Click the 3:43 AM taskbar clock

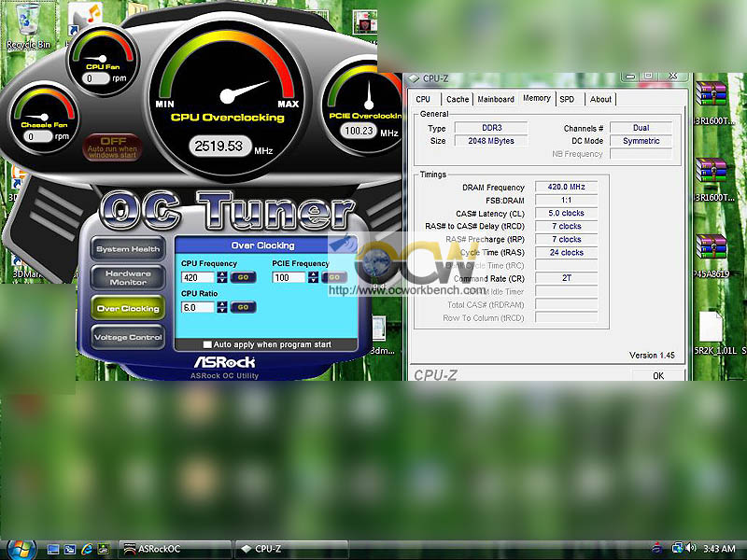(719, 549)
